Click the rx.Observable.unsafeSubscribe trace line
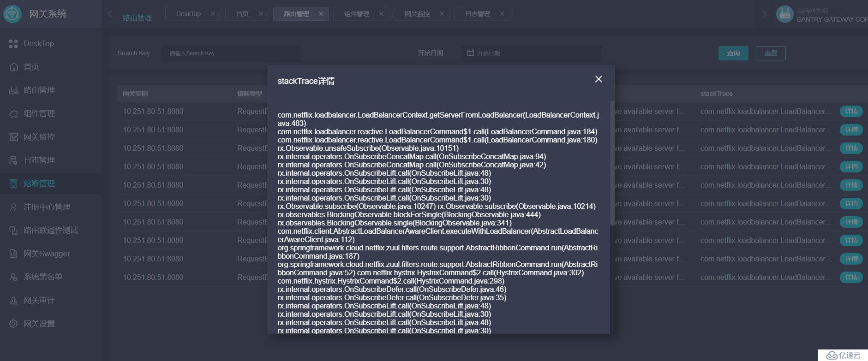 pos(368,148)
